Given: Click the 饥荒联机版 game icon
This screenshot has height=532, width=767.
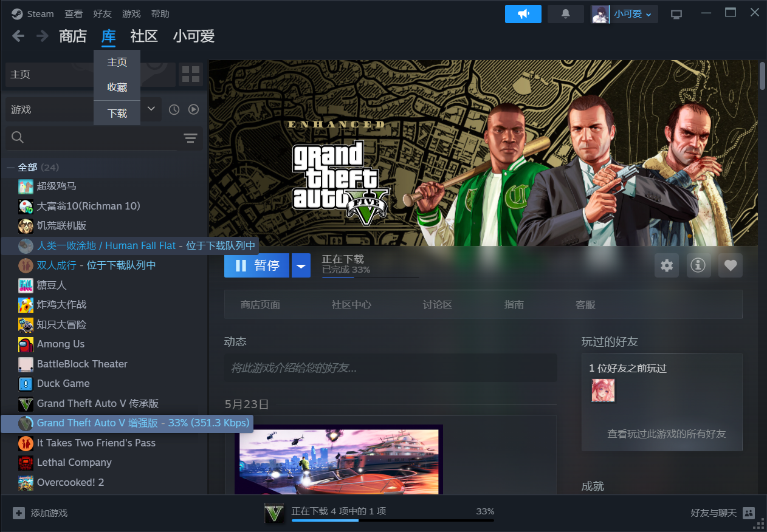Looking at the screenshot, I should click(x=26, y=226).
